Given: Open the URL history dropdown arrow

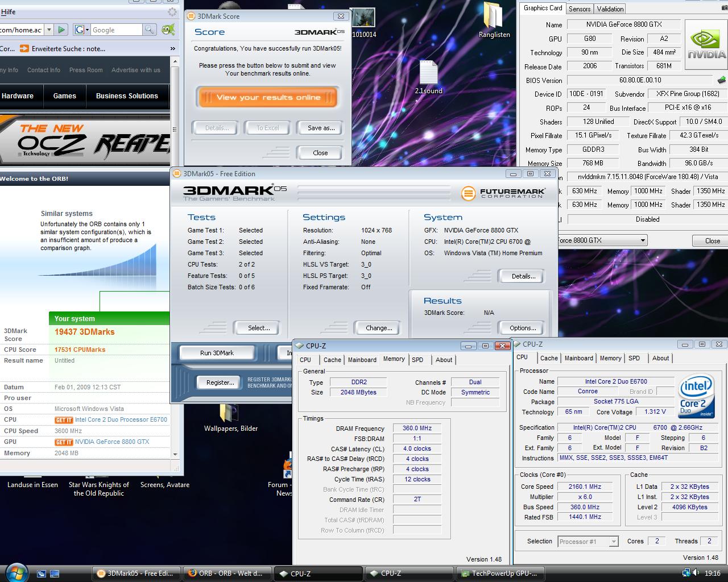Looking at the screenshot, I should [49, 30].
